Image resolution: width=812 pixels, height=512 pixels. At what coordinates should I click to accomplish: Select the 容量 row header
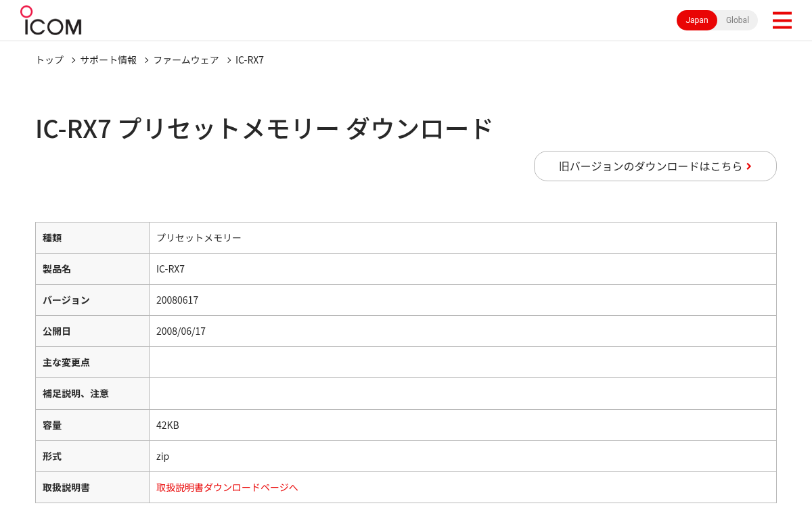click(x=92, y=425)
